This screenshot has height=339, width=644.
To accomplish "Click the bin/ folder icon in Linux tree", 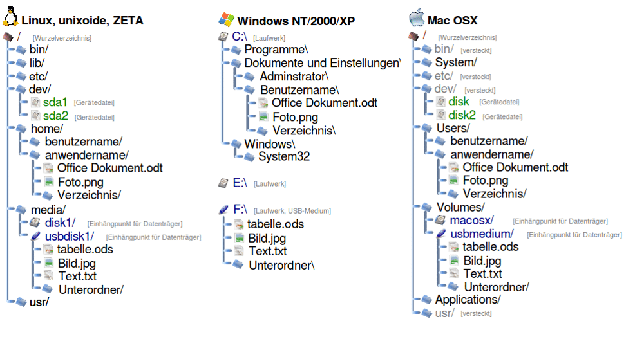I will click(x=21, y=50).
